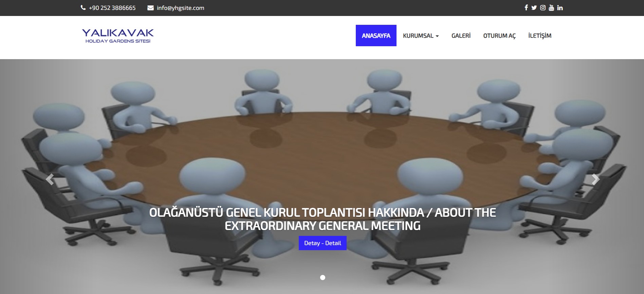Open the Twitter social icon
Image resolution: width=644 pixels, height=294 pixels.
click(534, 7)
